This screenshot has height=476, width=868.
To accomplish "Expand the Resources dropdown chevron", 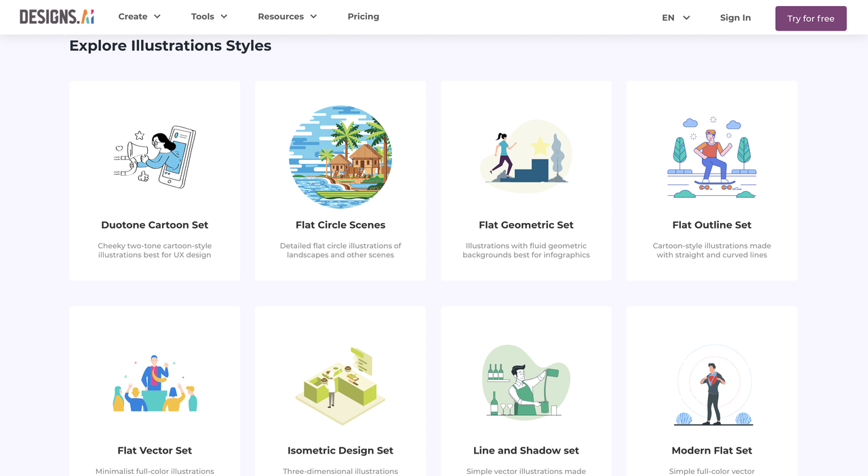I will click(313, 16).
